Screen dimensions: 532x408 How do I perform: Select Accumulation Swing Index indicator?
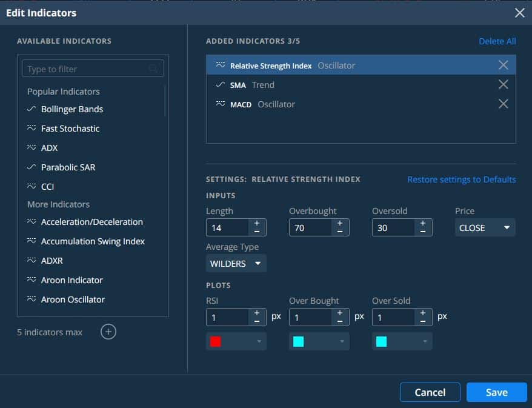click(x=93, y=241)
